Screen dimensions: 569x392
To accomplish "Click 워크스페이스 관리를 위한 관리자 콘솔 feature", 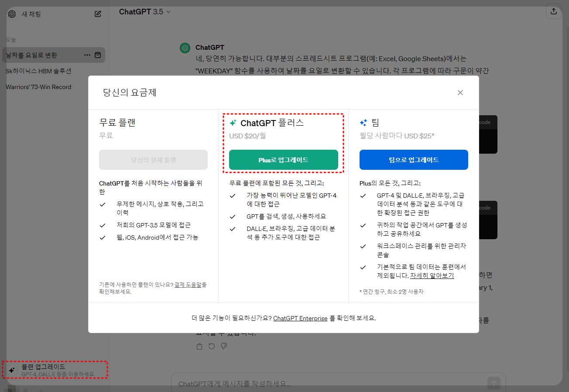I will point(422,250).
